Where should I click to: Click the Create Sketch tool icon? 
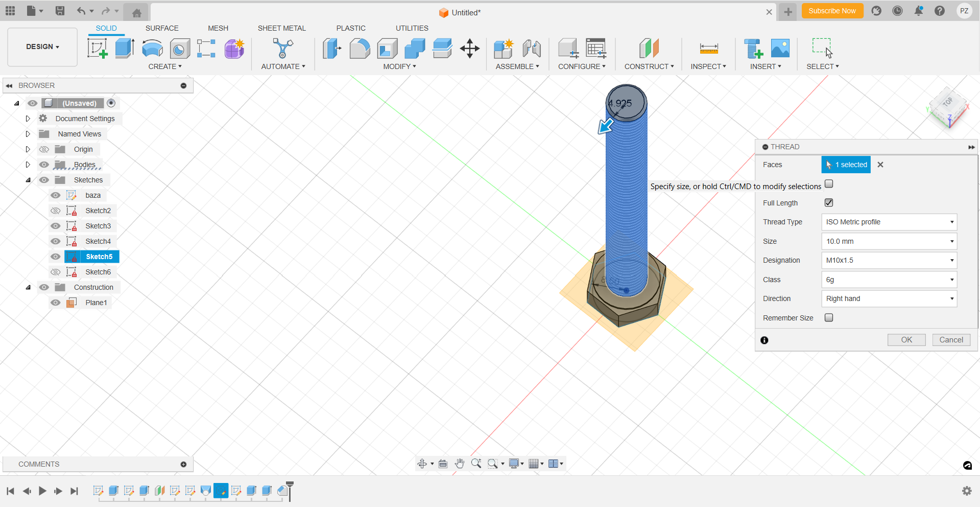98,49
